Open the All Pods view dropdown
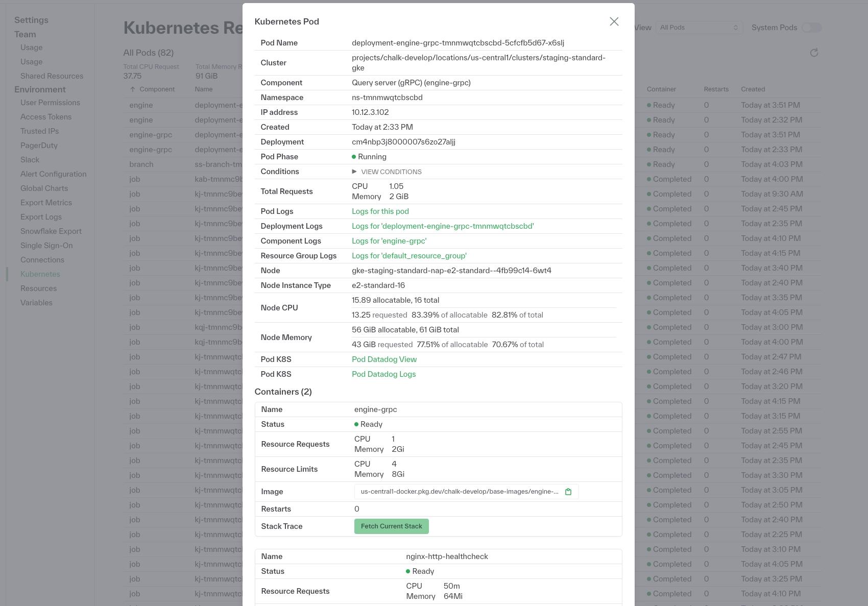 (698, 27)
